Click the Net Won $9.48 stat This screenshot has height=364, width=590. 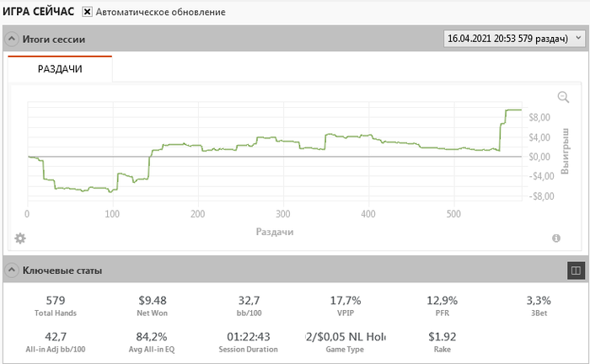pos(153,305)
